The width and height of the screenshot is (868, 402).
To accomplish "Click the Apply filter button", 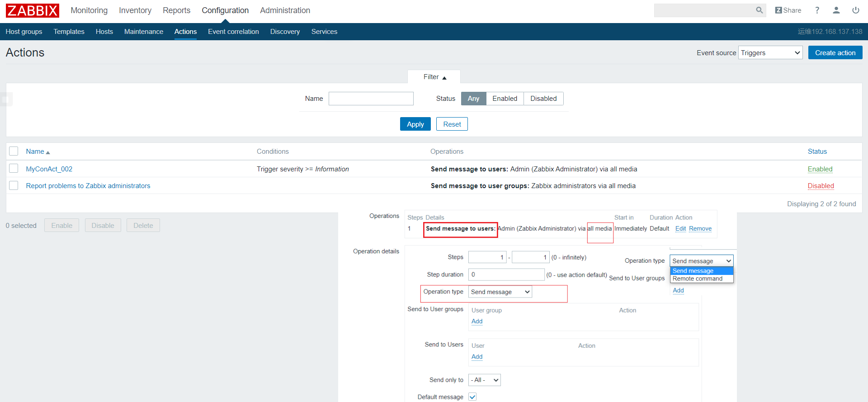I will (x=415, y=124).
